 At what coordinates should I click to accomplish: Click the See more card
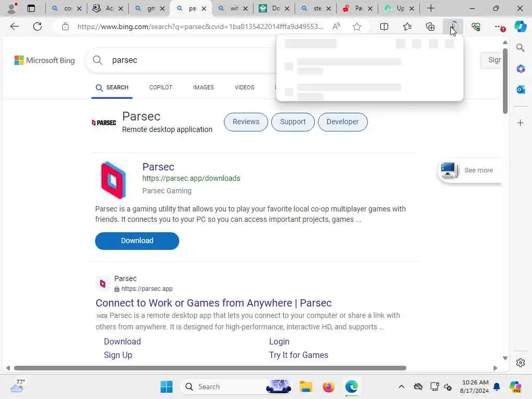(470, 170)
